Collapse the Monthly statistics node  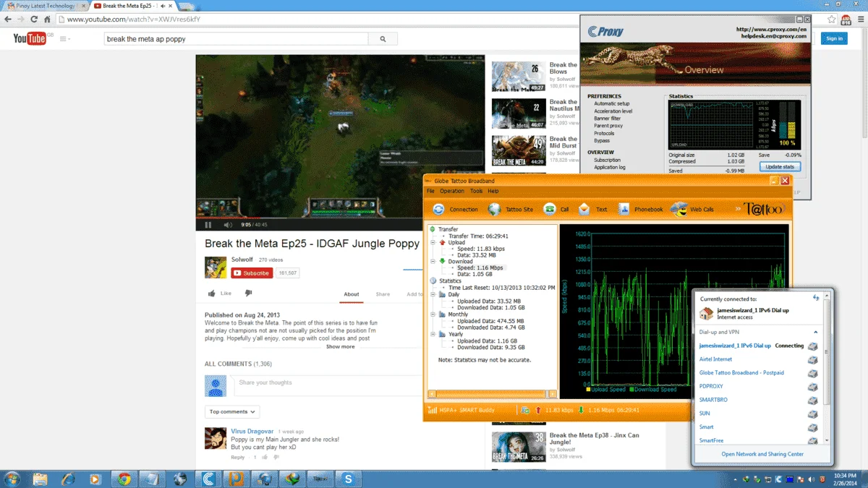click(x=433, y=314)
